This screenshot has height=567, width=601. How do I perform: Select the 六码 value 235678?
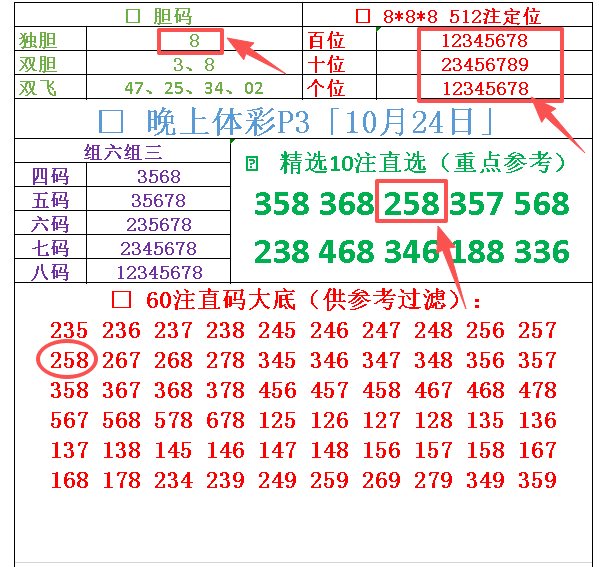(x=159, y=225)
